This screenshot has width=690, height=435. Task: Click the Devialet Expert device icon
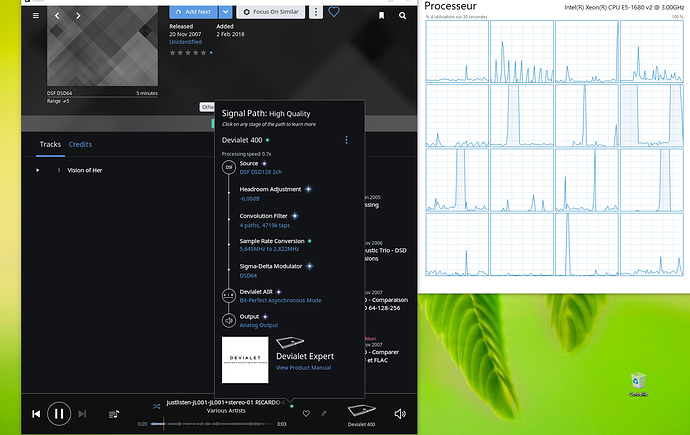tap(290, 342)
